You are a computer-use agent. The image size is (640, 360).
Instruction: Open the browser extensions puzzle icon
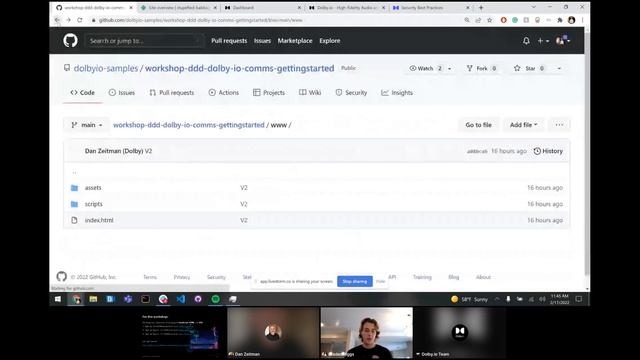point(560,20)
